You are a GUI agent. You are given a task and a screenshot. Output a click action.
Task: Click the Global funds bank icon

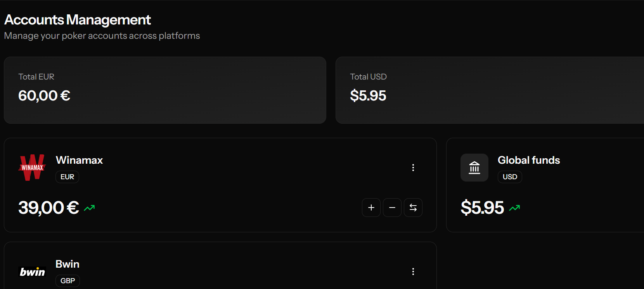coord(474,168)
